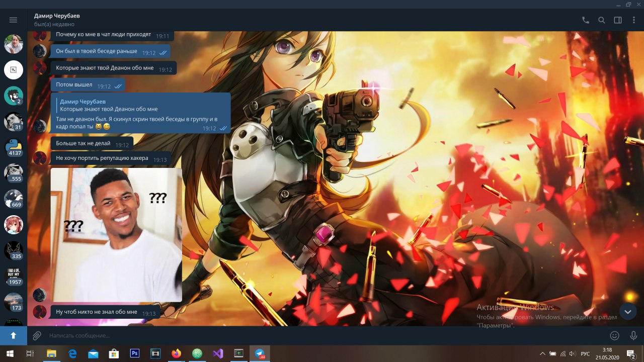Select message Он был в твоей беседе раньше

pos(111,51)
